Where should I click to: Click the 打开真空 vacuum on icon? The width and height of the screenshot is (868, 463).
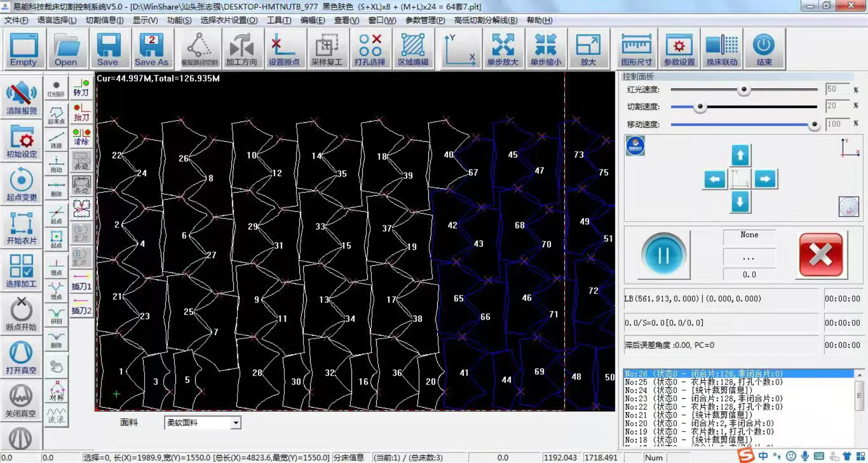(21, 357)
